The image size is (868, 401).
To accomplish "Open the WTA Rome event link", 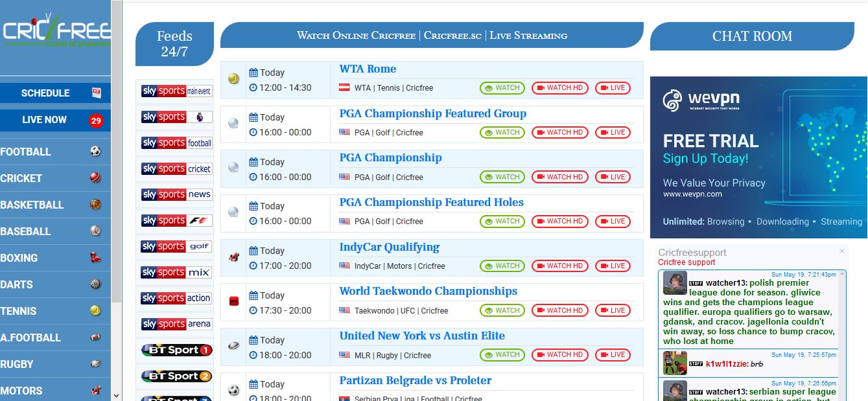I will [368, 69].
